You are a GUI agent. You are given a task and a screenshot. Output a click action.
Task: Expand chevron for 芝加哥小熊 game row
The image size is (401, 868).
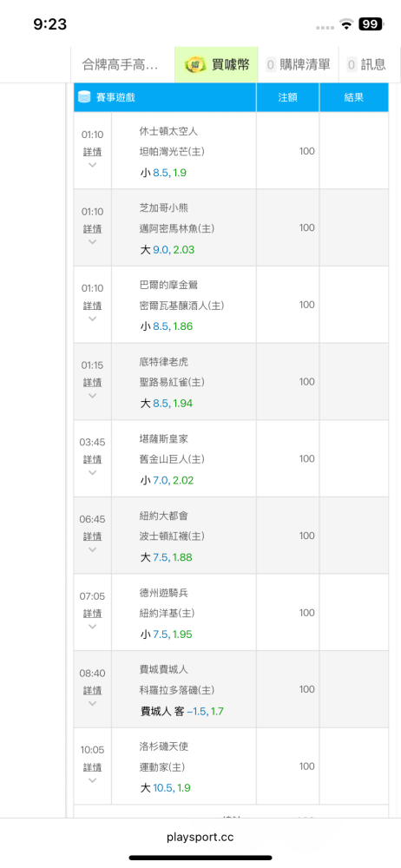pos(93,242)
